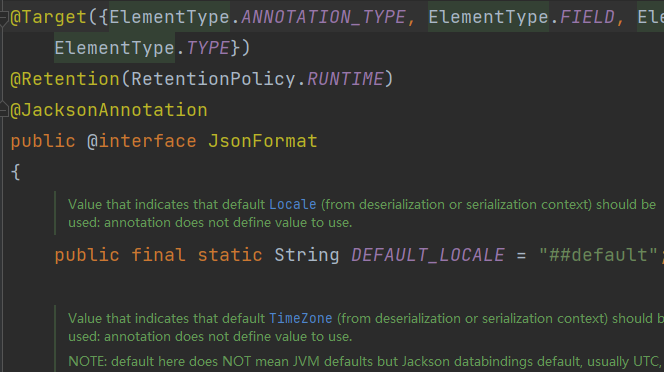The height and width of the screenshot is (372, 664).
Task: Collapse the @Target annotation fold marker
Action: 3,17
